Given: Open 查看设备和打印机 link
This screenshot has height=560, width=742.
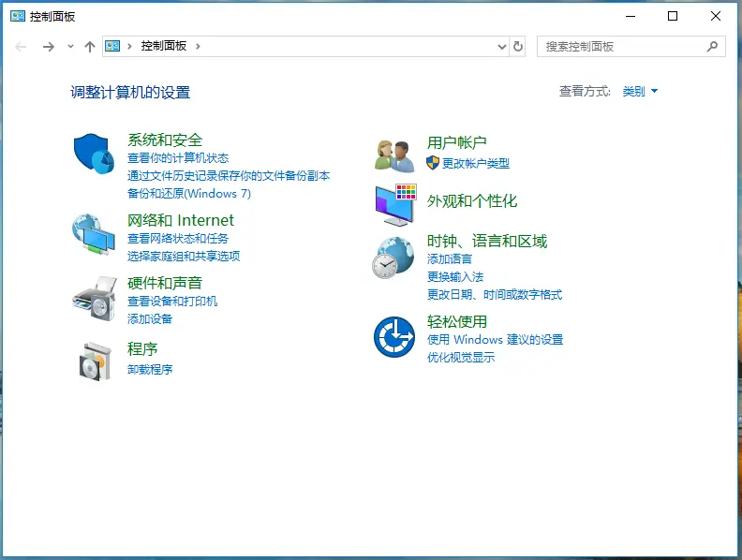Looking at the screenshot, I should 172,302.
